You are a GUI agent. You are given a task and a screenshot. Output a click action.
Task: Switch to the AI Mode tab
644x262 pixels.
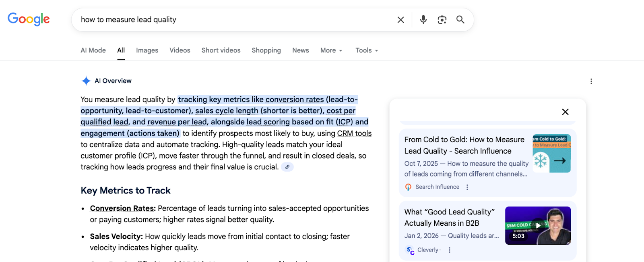[93, 50]
